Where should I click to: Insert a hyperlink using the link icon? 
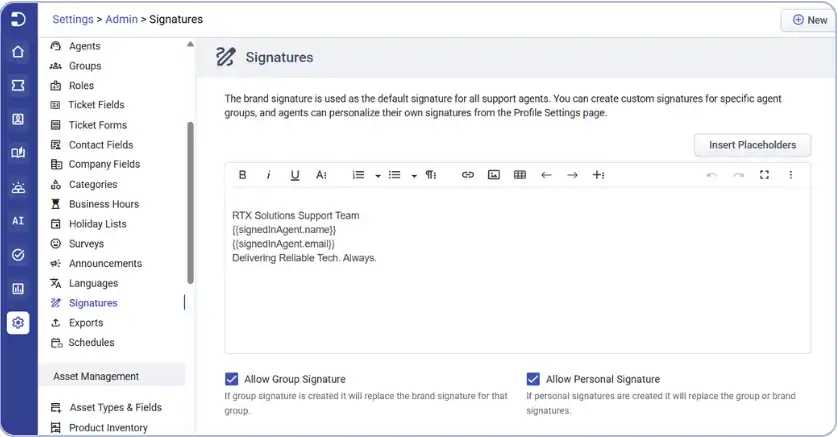click(468, 174)
